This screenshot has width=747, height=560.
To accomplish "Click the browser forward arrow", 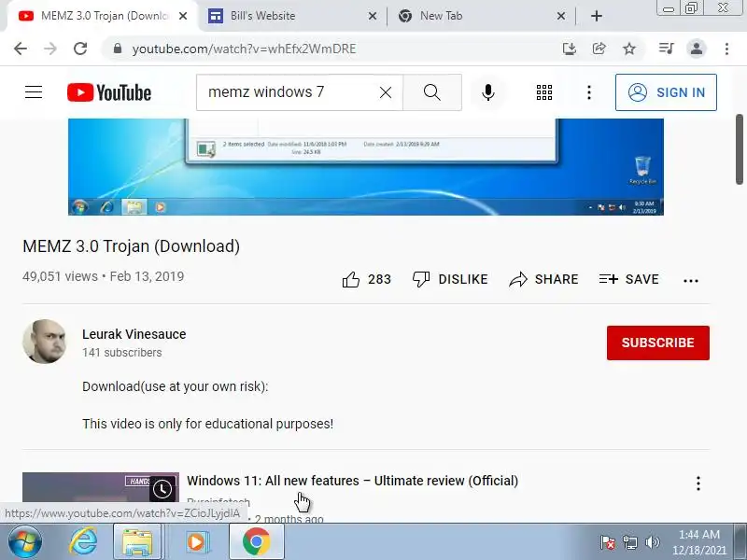I will (50, 49).
